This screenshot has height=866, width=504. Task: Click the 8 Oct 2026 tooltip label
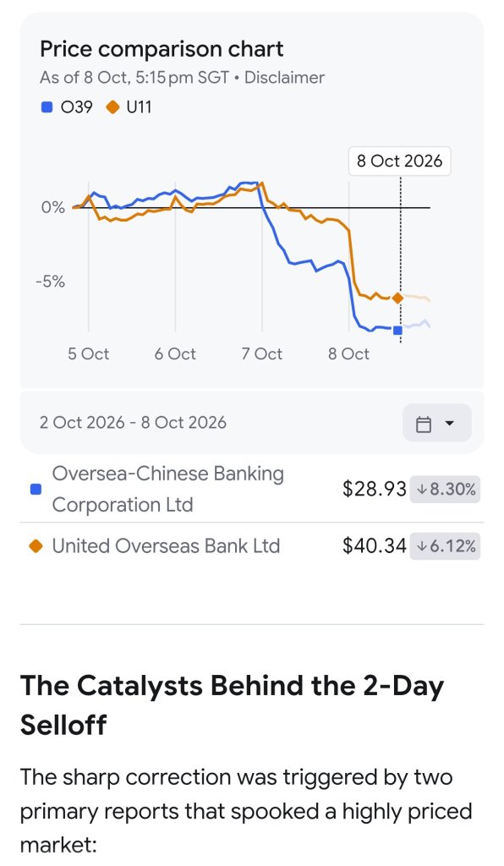coord(400,162)
